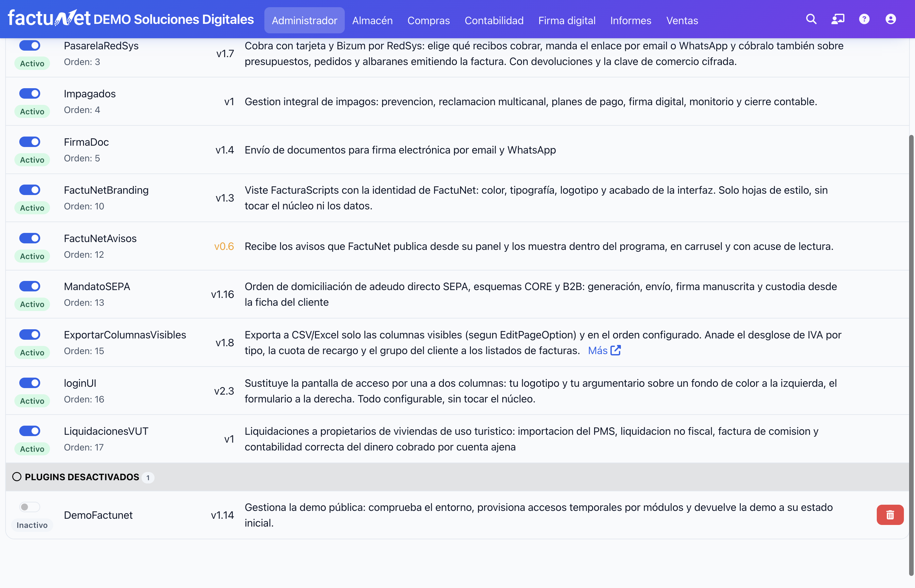This screenshot has height=588, width=915.
Task: Open the Ventas menu
Action: pyautogui.click(x=682, y=20)
